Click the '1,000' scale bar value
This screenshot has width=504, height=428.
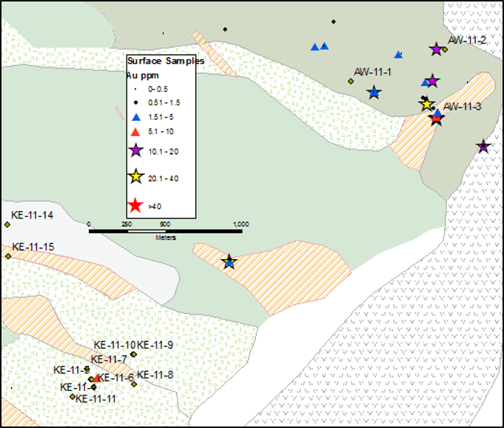click(241, 224)
